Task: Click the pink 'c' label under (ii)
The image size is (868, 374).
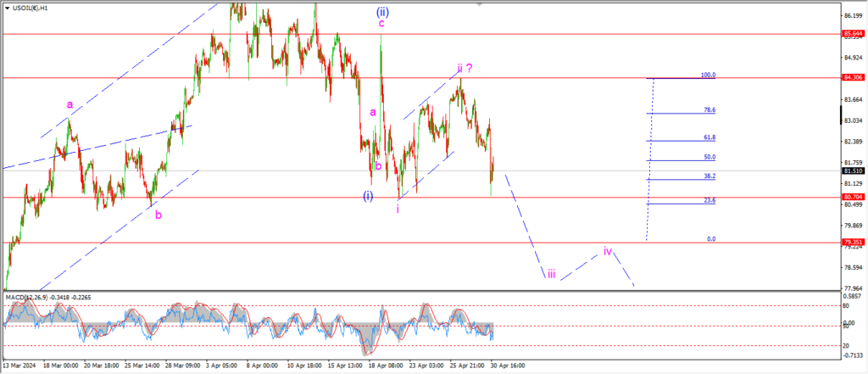Action: tap(381, 24)
